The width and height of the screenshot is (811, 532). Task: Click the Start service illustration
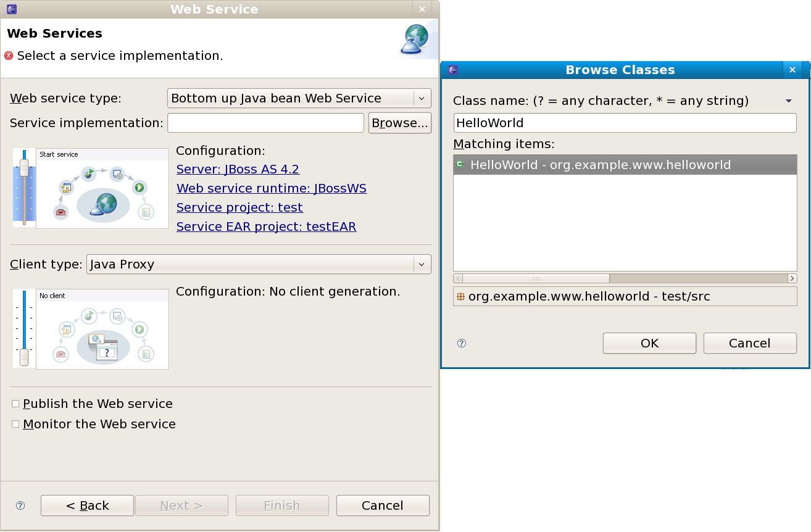tap(102, 188)
